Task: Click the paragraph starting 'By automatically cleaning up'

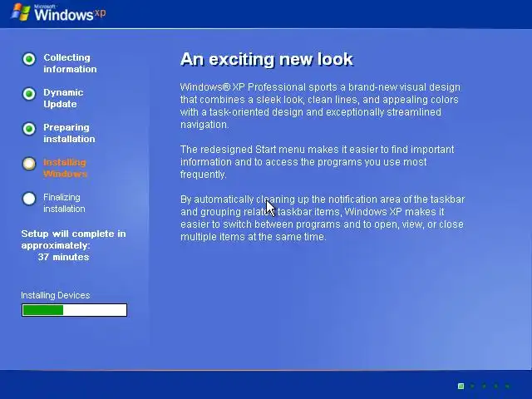Action: (323, 218)
